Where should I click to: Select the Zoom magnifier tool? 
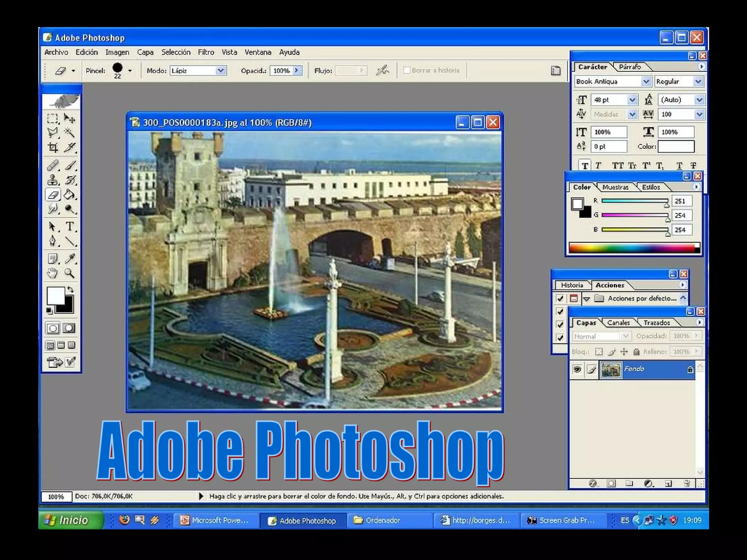pos(69,273)
